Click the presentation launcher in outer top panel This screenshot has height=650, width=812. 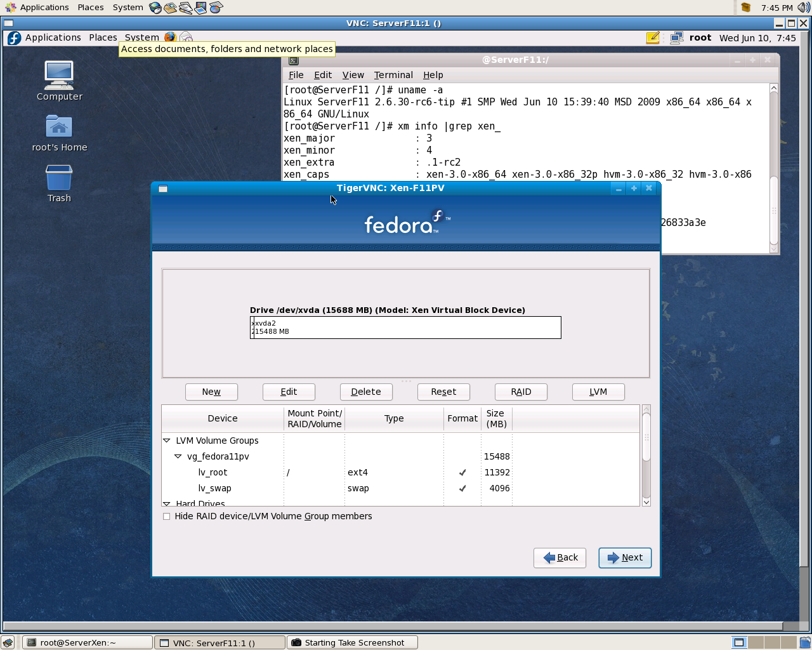click(x=200, y=8)
